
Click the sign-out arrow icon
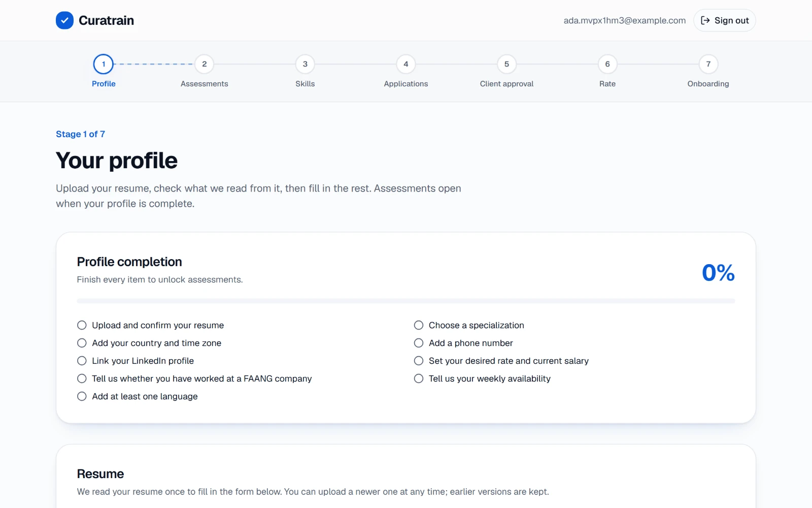[x=705, y=20]
